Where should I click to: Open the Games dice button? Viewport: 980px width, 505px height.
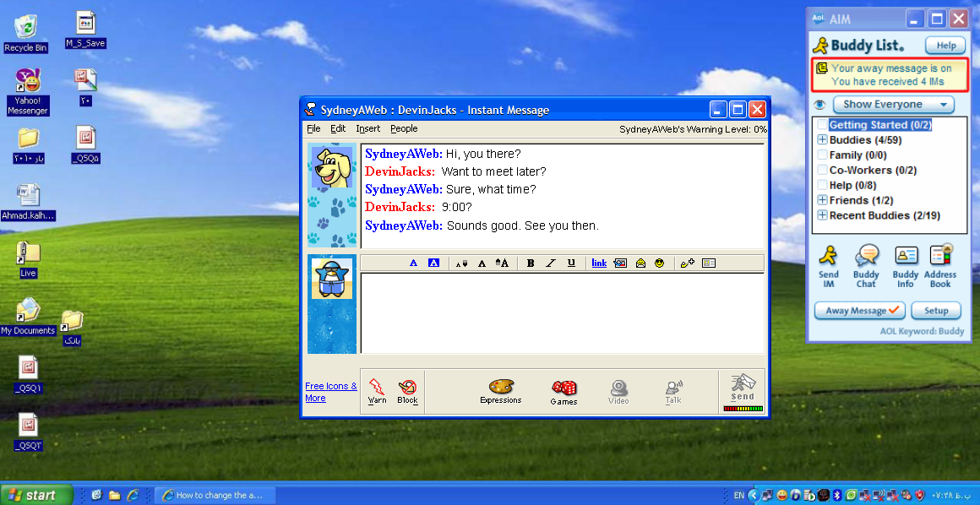point(563,393)
